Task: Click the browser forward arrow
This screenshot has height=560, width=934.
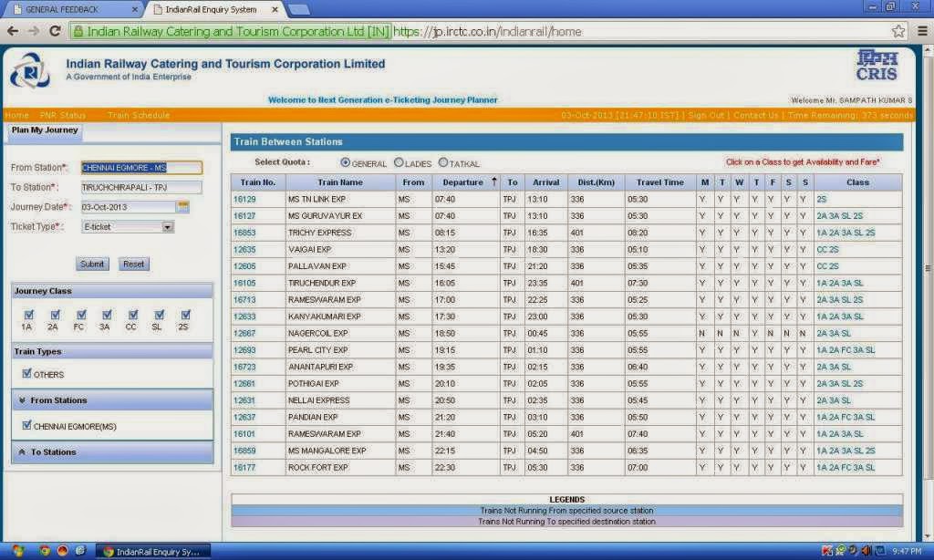Action: click(x=34, y=31)
